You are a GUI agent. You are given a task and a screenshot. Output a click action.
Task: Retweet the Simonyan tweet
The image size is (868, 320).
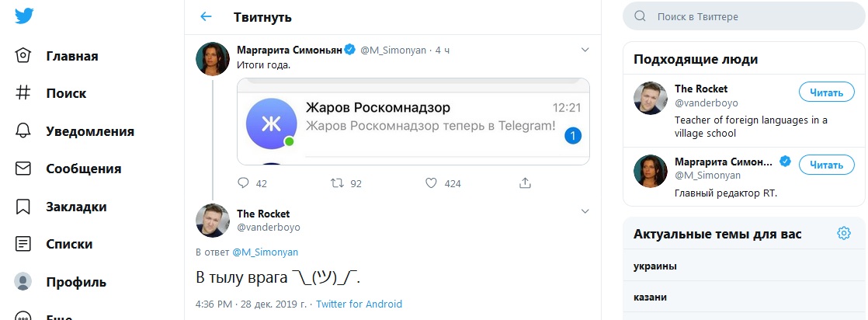(x=338, y=183)
